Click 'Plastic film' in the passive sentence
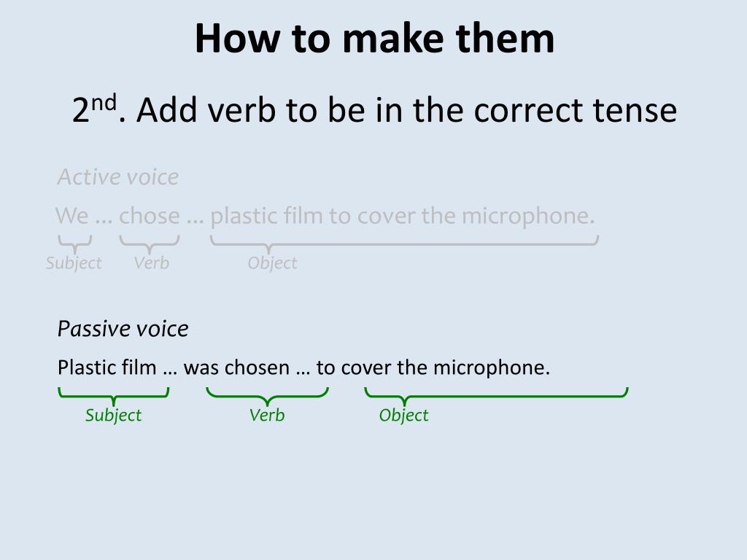Viewport: 747px width, 560px height. (x=107, y=367)
